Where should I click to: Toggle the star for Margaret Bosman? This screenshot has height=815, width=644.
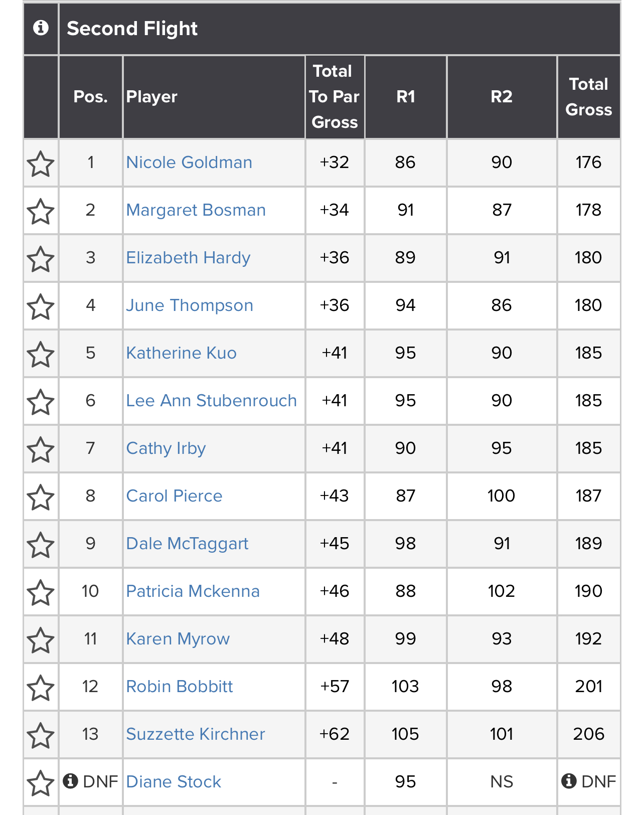click(x=41, y=212)
